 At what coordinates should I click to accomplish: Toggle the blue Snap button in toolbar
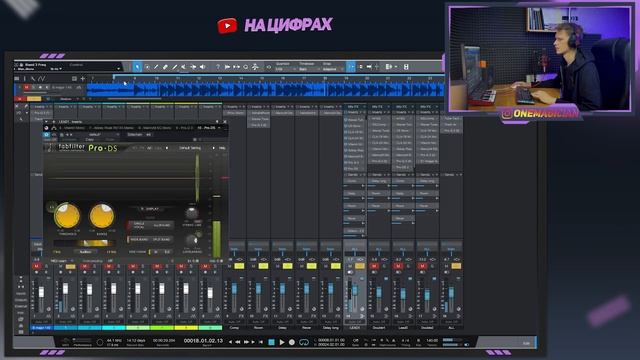click(351, 67)
